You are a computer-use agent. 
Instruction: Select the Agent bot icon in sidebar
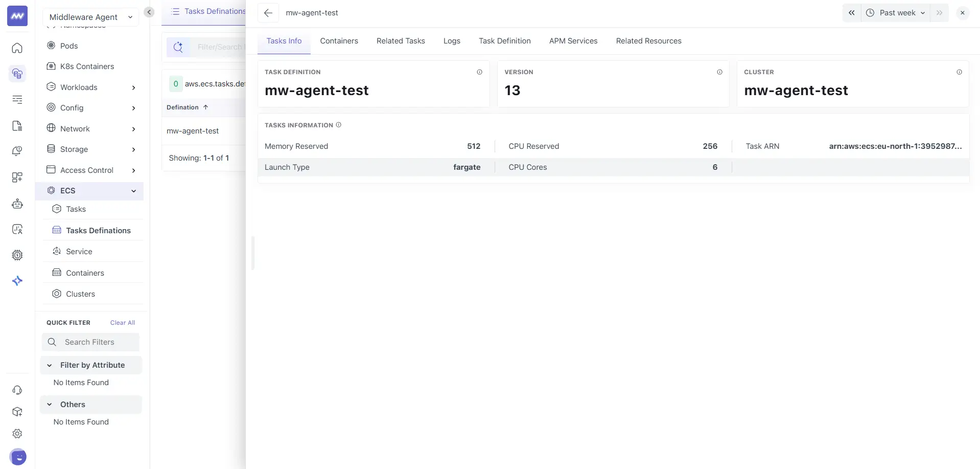17,204
